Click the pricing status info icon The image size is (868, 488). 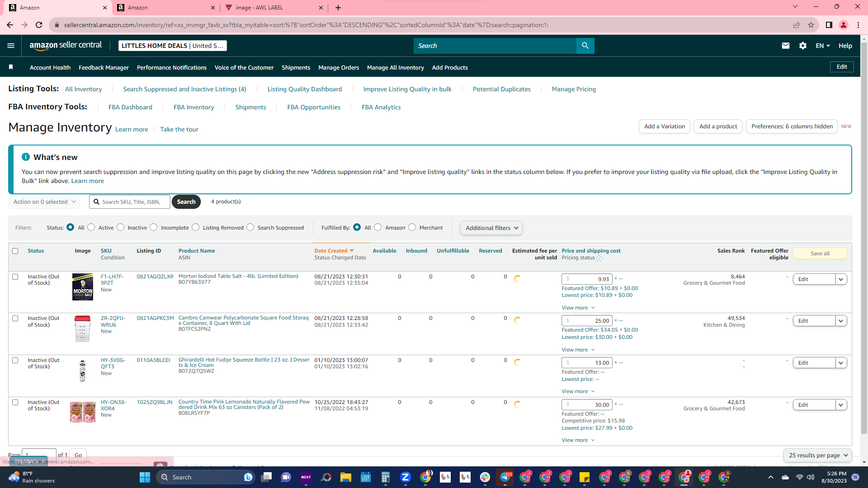(x=599, y=258)
